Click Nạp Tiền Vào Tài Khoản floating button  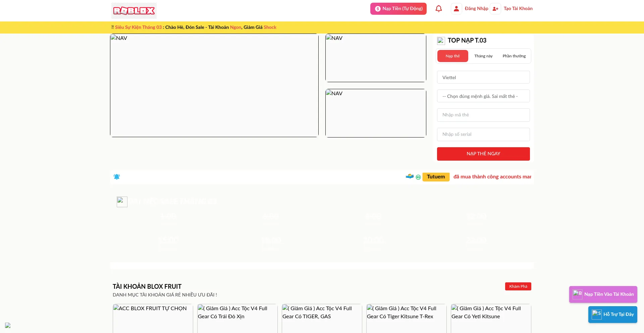tap(603, 294)
